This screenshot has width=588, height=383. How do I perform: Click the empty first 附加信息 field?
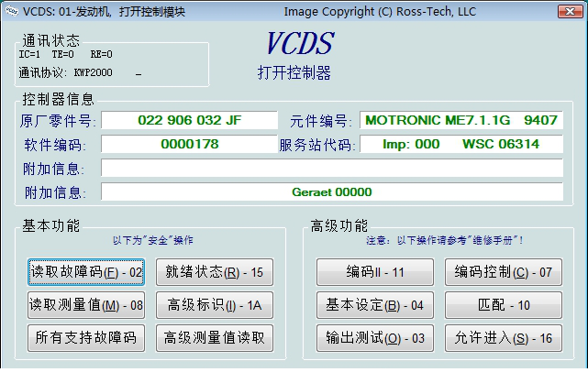pos(332,168)
